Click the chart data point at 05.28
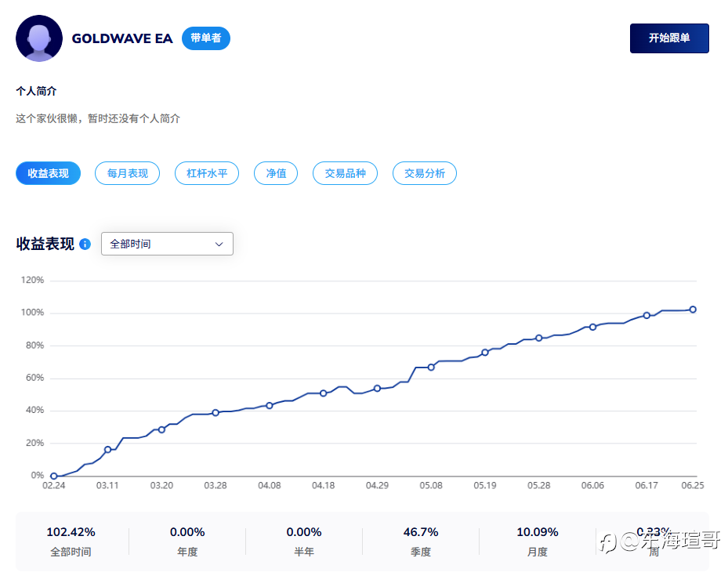This screenshot has width=728, height=576. [538, 338]
